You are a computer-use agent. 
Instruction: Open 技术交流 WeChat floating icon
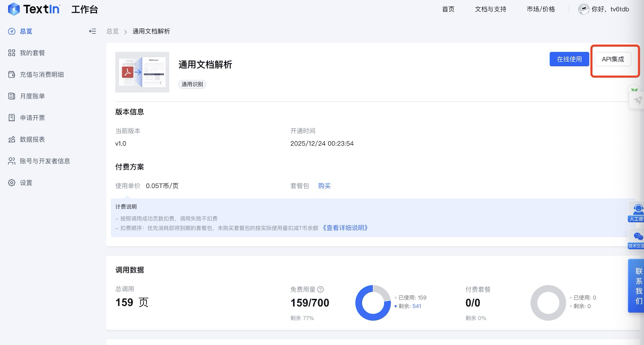pyautogui.click(x=636, y=239)
